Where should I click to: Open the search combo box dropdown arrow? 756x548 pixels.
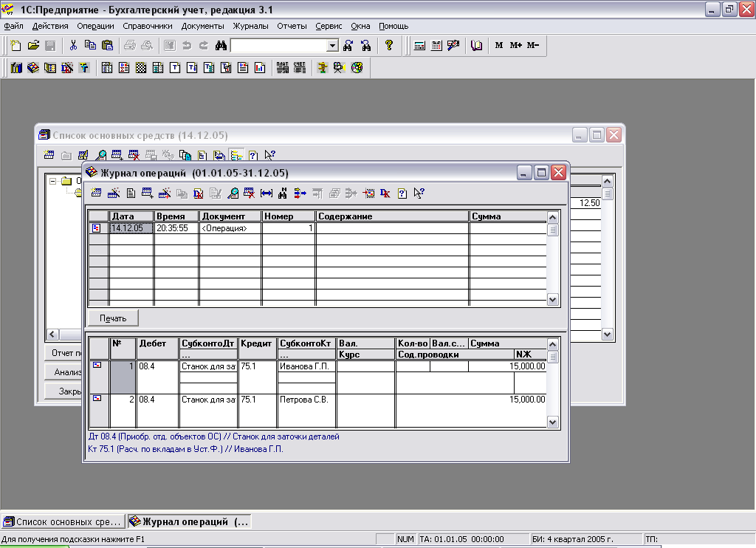pos(333,46)
